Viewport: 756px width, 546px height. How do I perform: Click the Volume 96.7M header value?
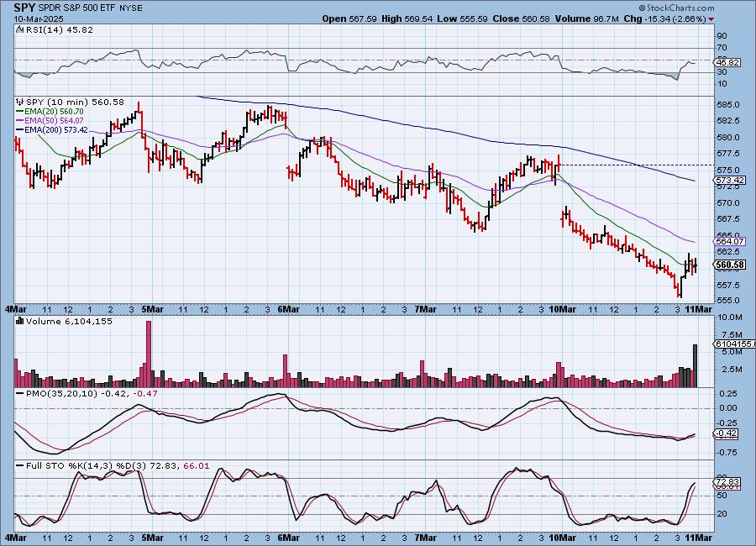tap(587, 18)
